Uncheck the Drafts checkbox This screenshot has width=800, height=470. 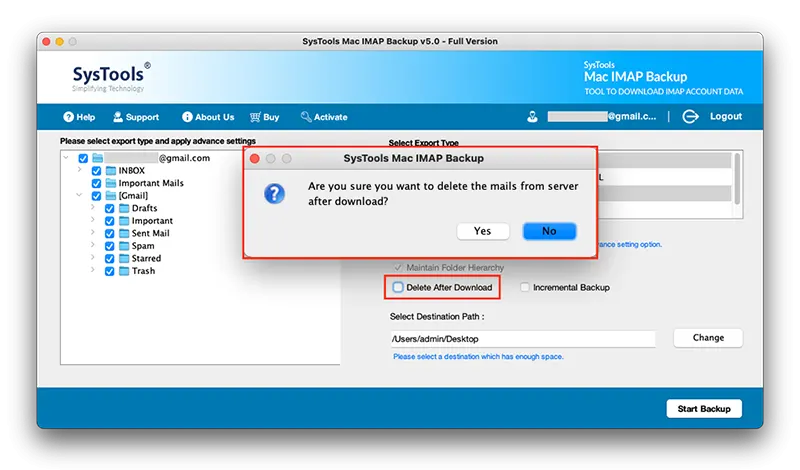pos(110,208)
